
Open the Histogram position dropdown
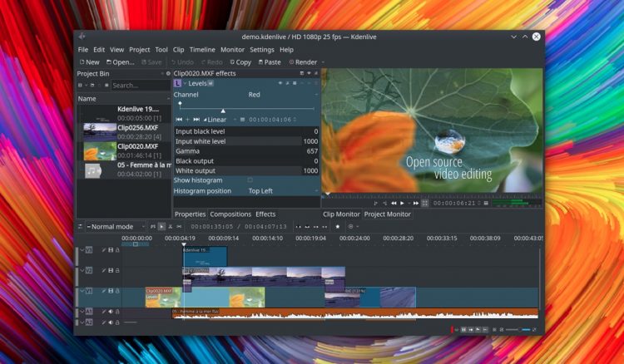[283, 191]
